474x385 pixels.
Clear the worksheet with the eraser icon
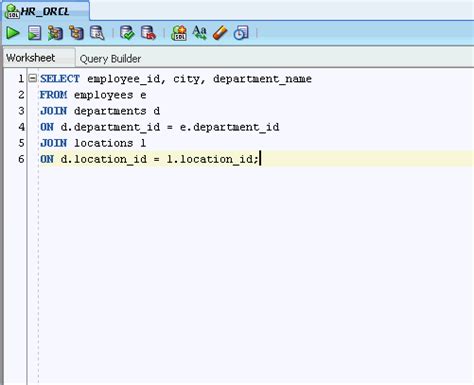tap(220, 33)
